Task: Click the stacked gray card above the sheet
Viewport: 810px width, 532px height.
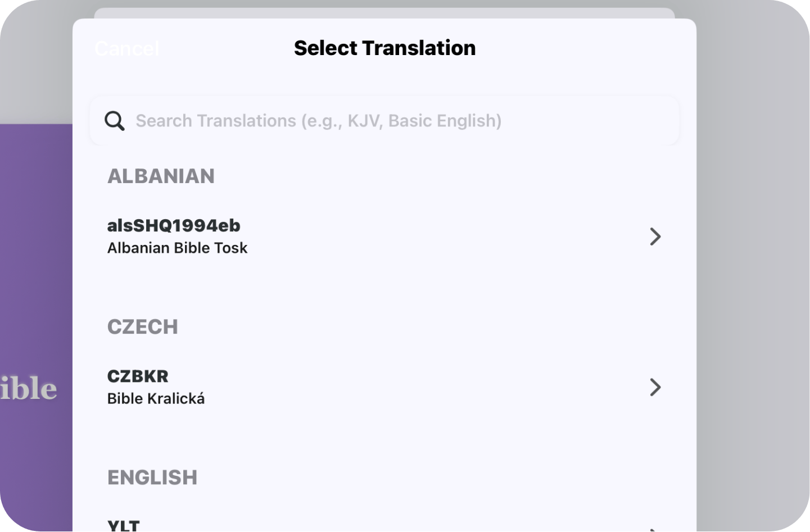Action: click(384, 13)
